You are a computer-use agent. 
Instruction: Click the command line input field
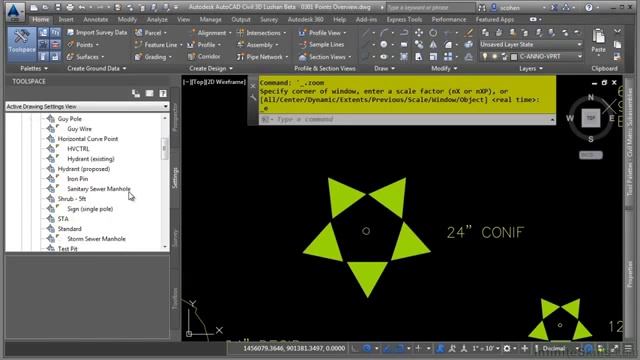408,119
